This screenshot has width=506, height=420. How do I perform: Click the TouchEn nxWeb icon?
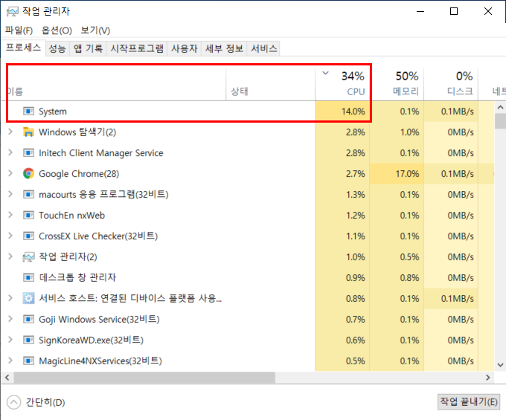click(x=28, y=215)
